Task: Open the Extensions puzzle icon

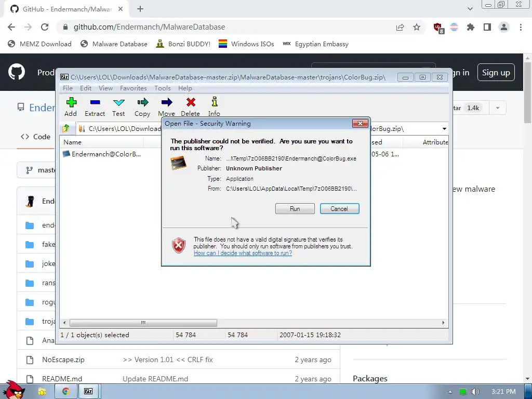Action: coord(471,27)
